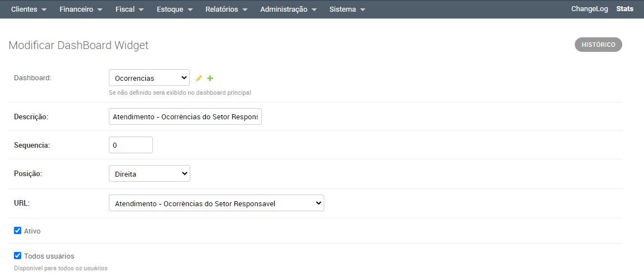Expand the Fiscal menu

129,9
